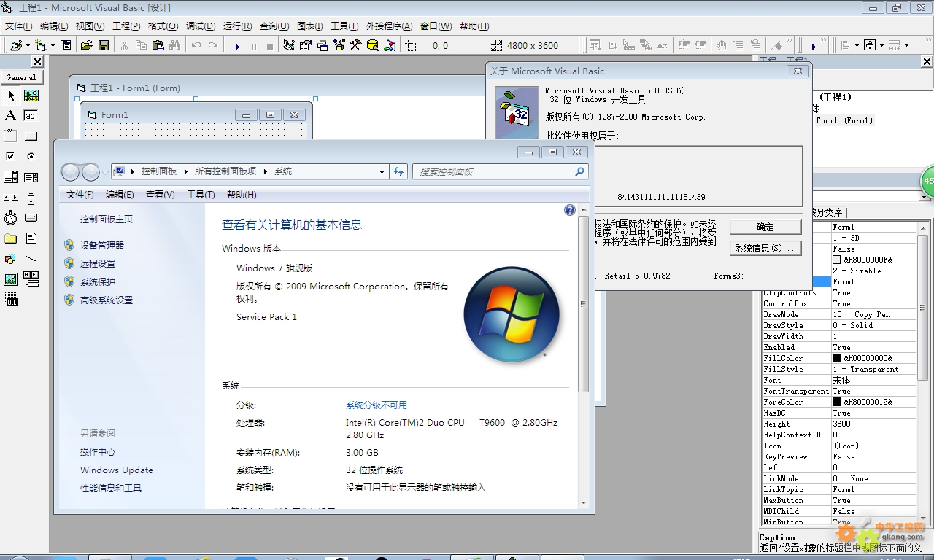Open Visual Basic 调试(D) menu
934x560 pixels.
[201, 26]
